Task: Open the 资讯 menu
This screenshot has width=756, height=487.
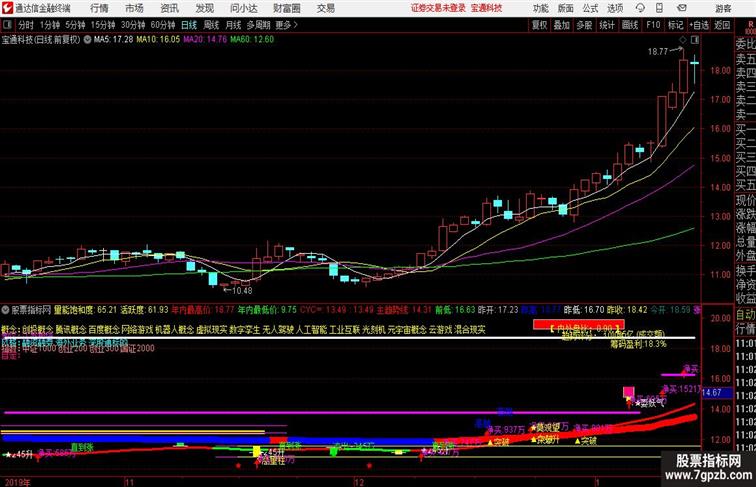Action: [x=169, y=8]
